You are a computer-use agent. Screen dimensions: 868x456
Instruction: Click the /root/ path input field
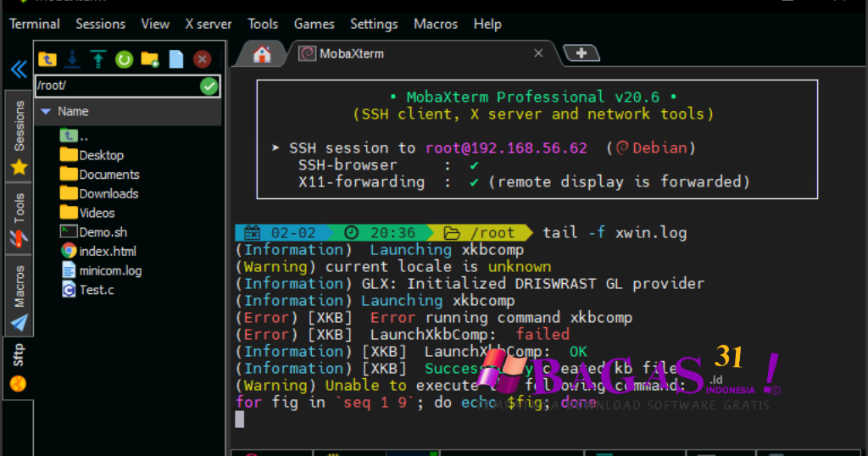117,86
